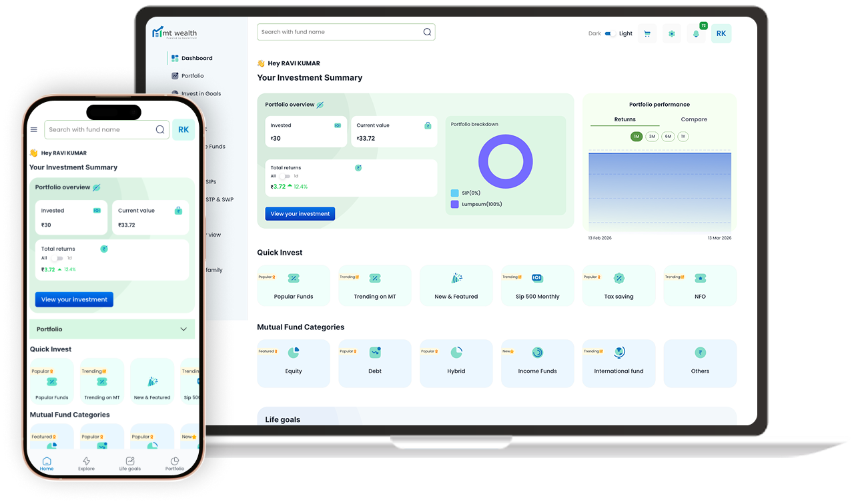
Task: Open the NFO quick invest card
Action: 700,286
